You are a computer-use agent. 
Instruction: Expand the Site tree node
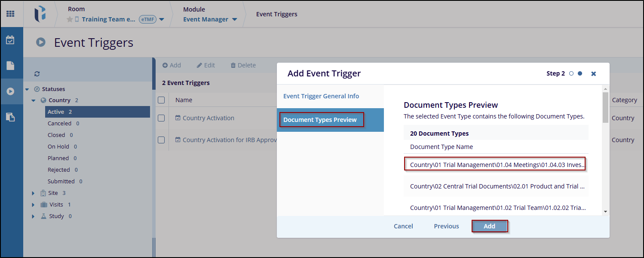33,193
